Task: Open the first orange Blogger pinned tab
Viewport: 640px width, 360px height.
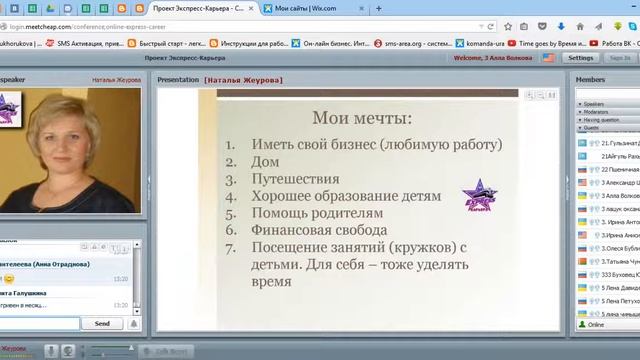Action: pos(122,8)
